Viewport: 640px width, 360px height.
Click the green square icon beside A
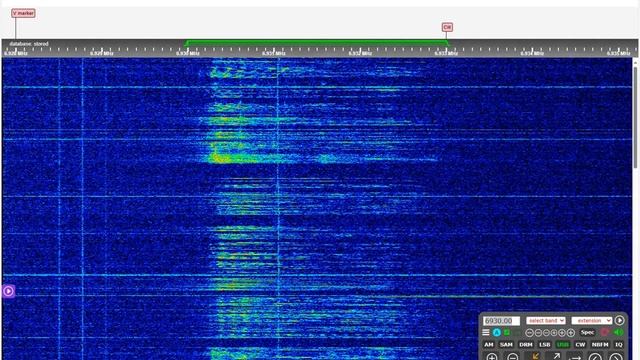[x=507, y=333]
